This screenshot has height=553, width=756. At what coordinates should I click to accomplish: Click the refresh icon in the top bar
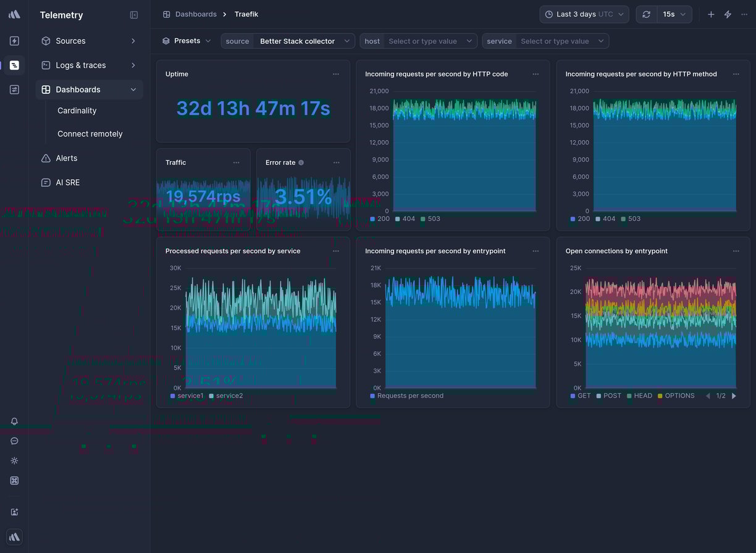646,14
